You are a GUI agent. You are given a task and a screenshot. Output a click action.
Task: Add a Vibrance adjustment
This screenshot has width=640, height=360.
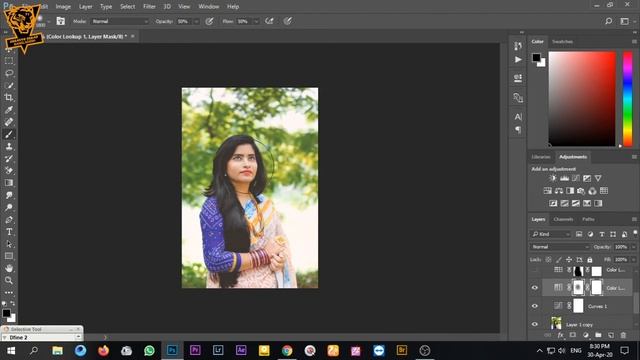click(x=598, y=178)
